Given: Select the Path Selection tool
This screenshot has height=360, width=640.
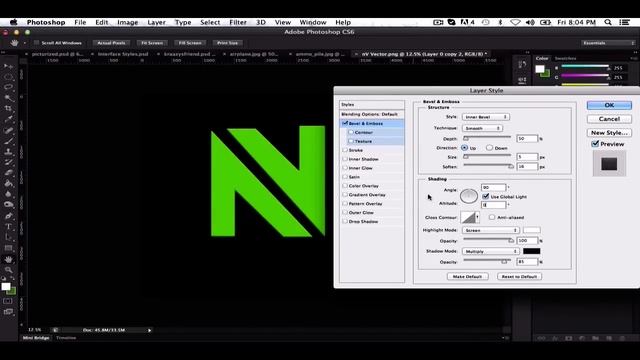Looking at the screenshot, I should tap(8, 237).
